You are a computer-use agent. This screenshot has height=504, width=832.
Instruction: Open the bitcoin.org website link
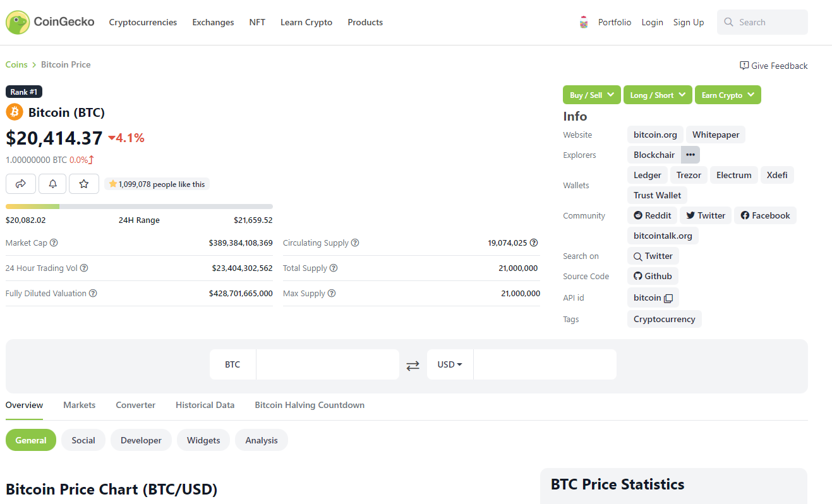pyautogui.click(x=655, y=135)
